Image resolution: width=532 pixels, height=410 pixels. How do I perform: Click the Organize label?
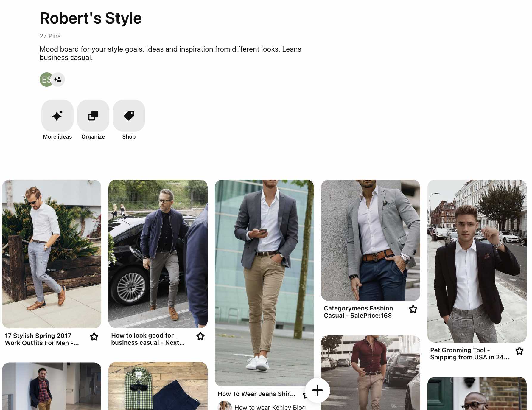(x=93, y=137)
